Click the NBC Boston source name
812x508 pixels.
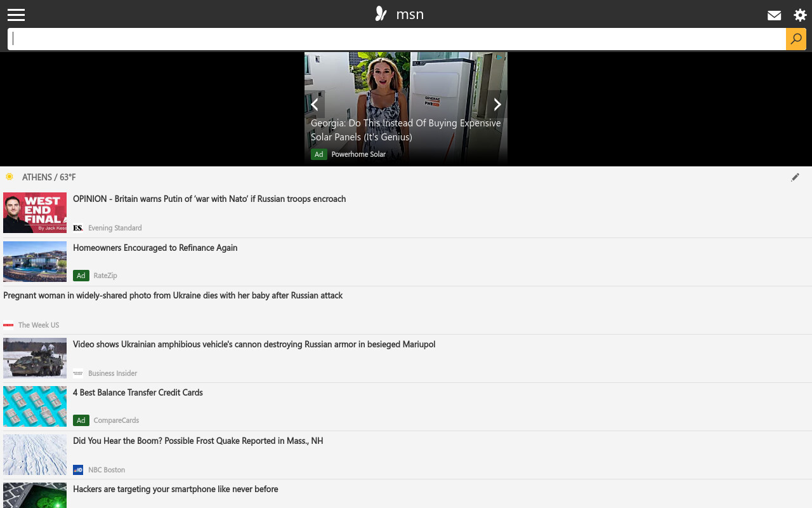(x=107, y=470)
